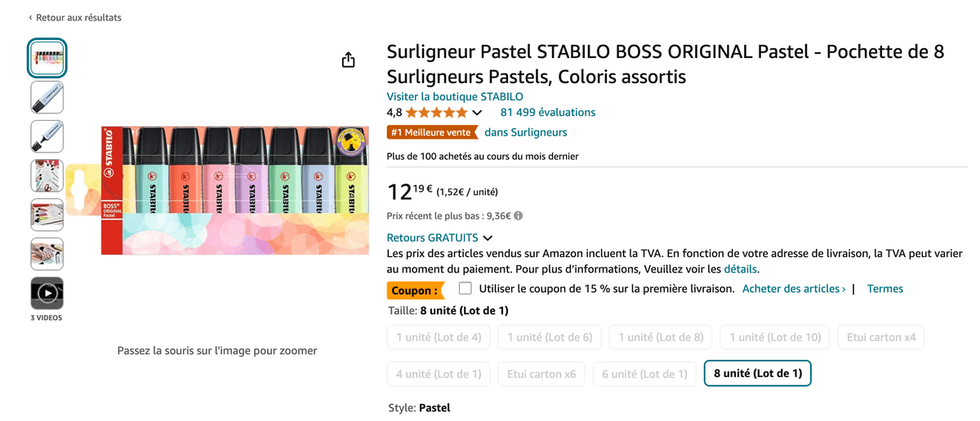Expand the rating breakdown chevron

478,113
